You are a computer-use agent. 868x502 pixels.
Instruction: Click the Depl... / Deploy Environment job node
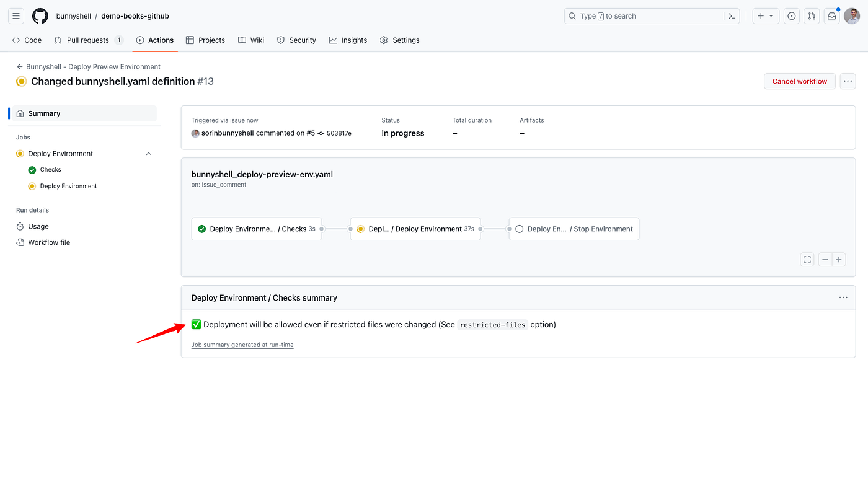(415, 229)
